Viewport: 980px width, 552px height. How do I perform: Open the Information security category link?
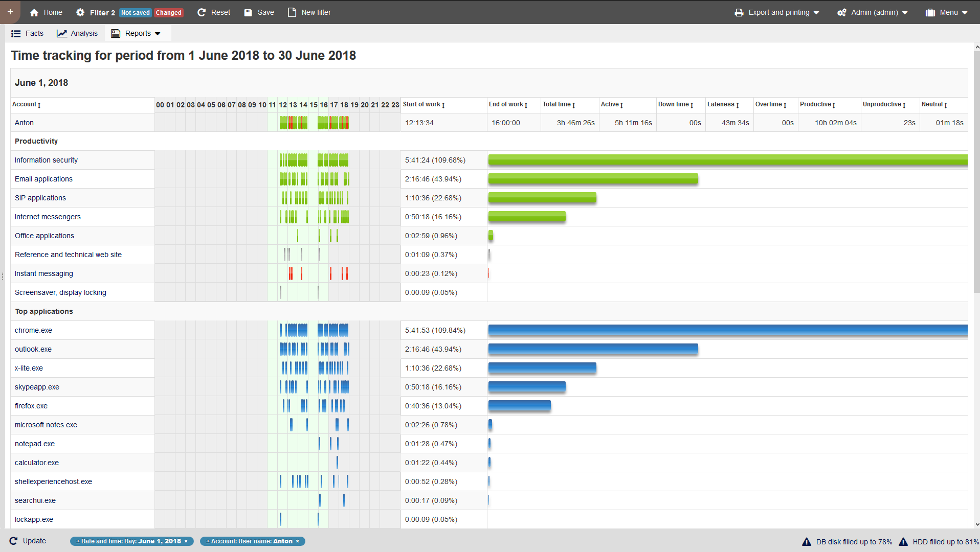tap(46, 160)
